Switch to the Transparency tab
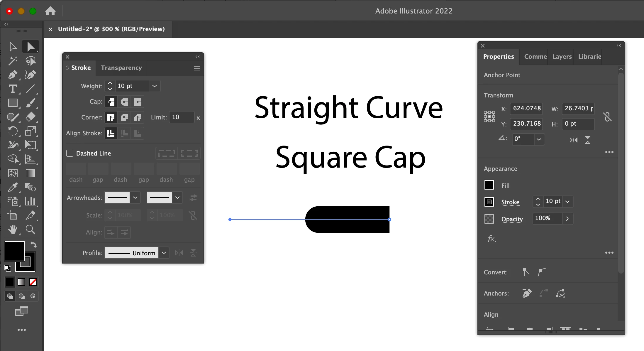 click(x=121, y=68)
